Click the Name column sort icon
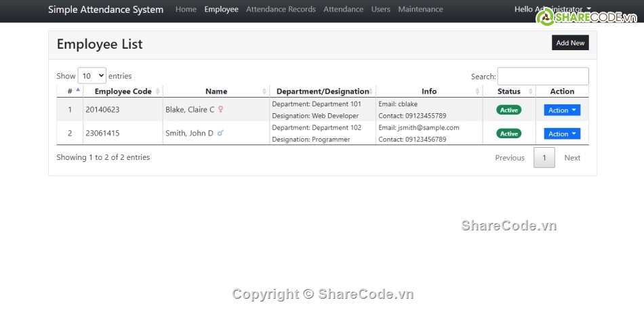The height and width of the screenshot is (309, 644). tap(264, 91)
